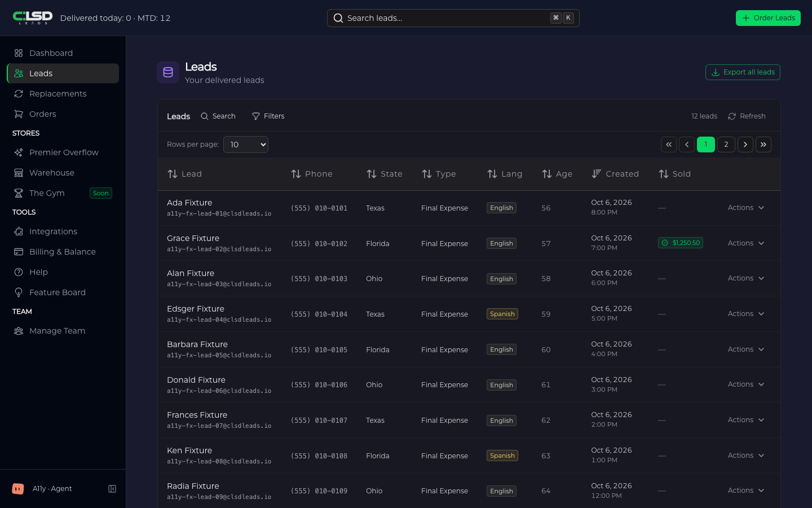This screenshot has height=508, width=812.
Task: Expand Actions menu for Grace Fixture
Action: pos(746,243)
